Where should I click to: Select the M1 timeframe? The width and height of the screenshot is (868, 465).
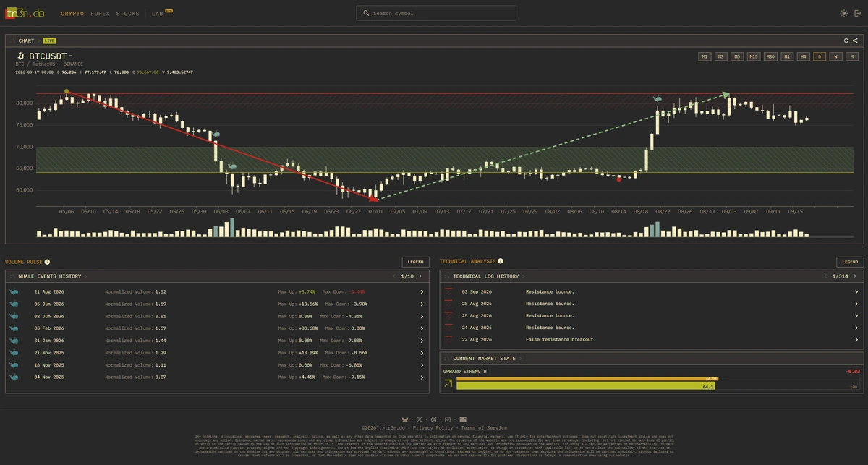coord(705,56)
